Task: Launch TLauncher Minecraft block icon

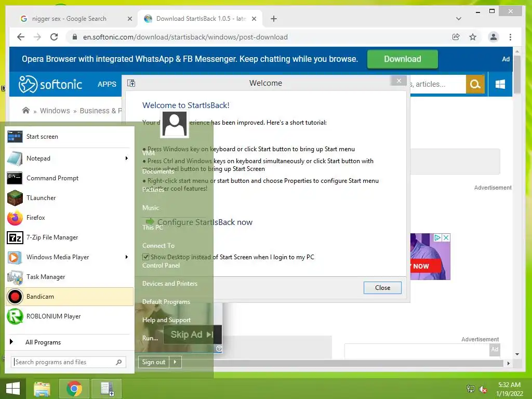Action: [x=15, y=198]
